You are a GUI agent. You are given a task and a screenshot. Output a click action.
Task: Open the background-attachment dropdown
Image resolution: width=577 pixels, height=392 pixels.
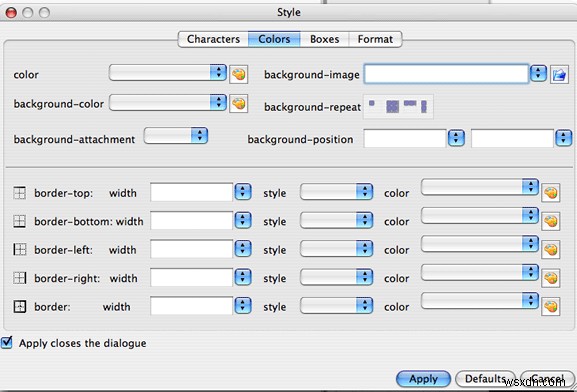(x=176, y=136)
